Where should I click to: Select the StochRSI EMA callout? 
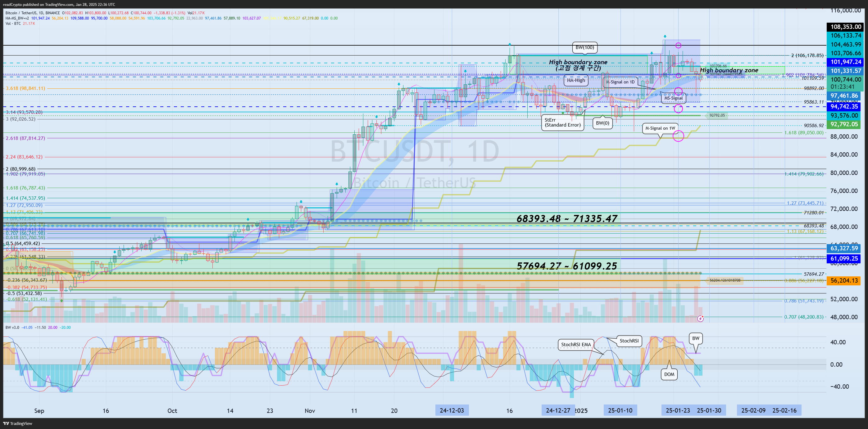coord(576,345)
